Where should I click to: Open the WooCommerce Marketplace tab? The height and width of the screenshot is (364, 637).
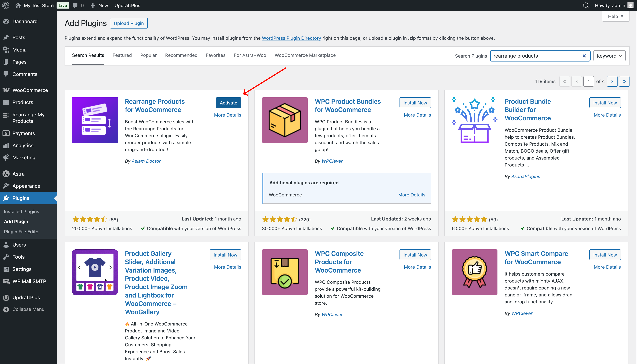(x=305, y=55)
